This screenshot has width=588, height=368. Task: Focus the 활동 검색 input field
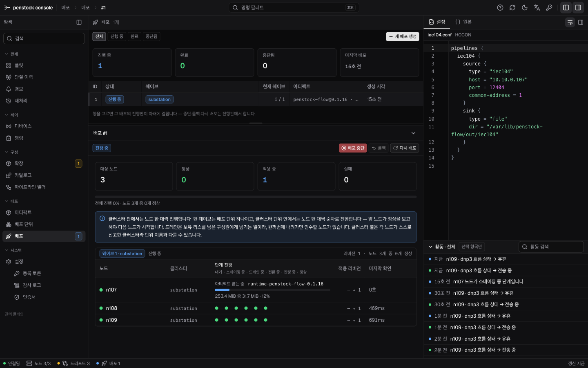[x=551, y=247]
